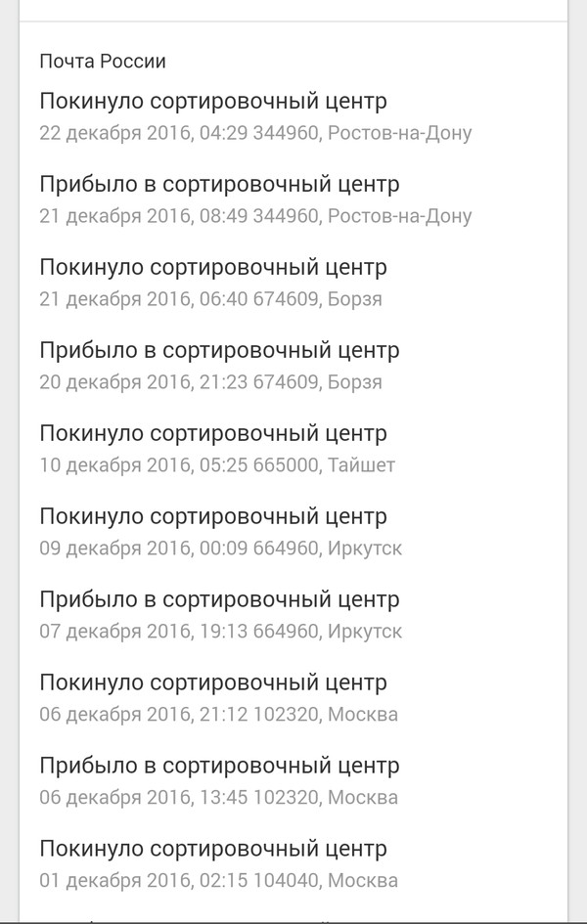This screenshot has height=924, width=587.
Task: Tap the 'Почта России' section header
Action: pos(103,62)
